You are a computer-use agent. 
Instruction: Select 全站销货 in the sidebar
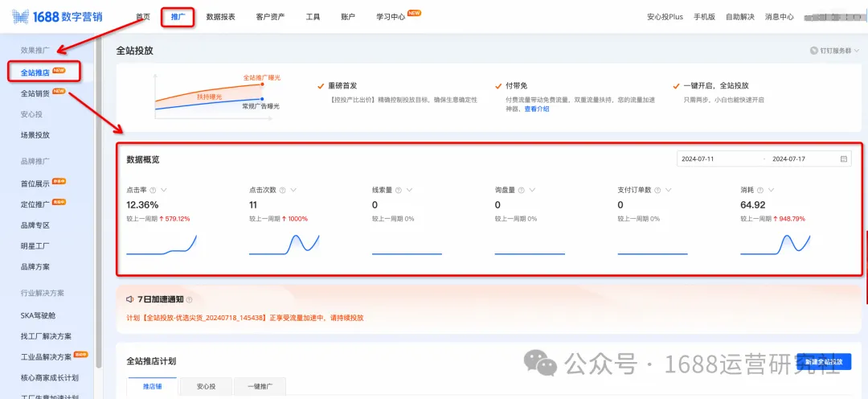pos(35,93)
